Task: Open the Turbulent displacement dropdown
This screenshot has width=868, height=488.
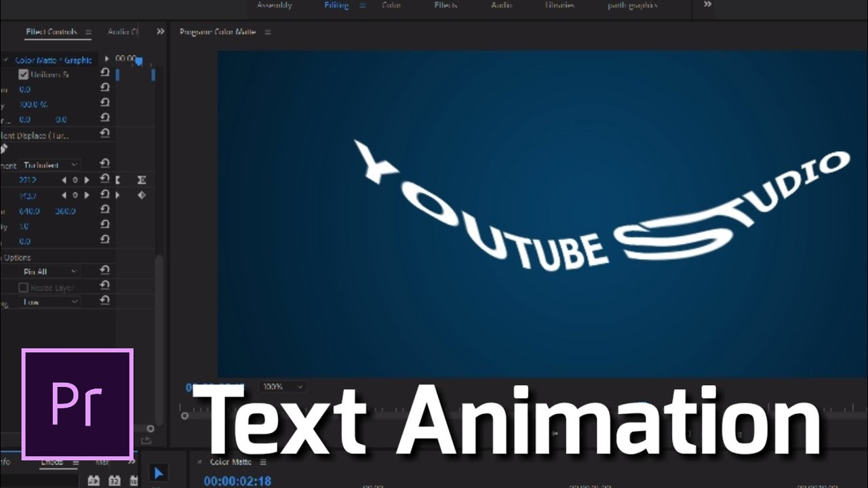Action: point(50,165)
